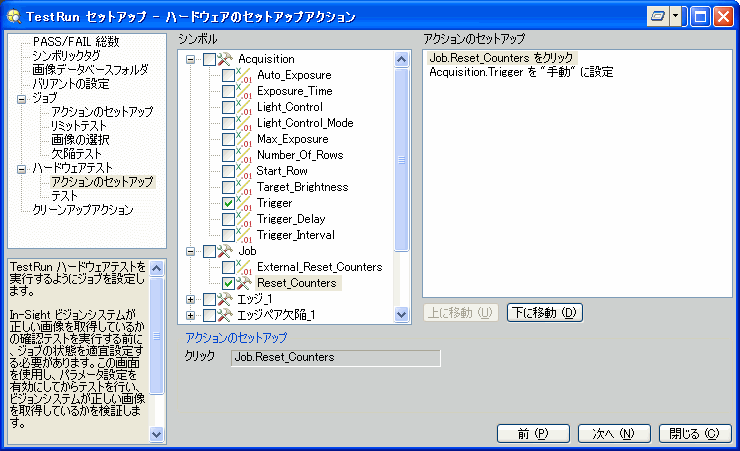Collapse the Acquisition tree node
Screen dimensions: 740x451
[191, 60]
